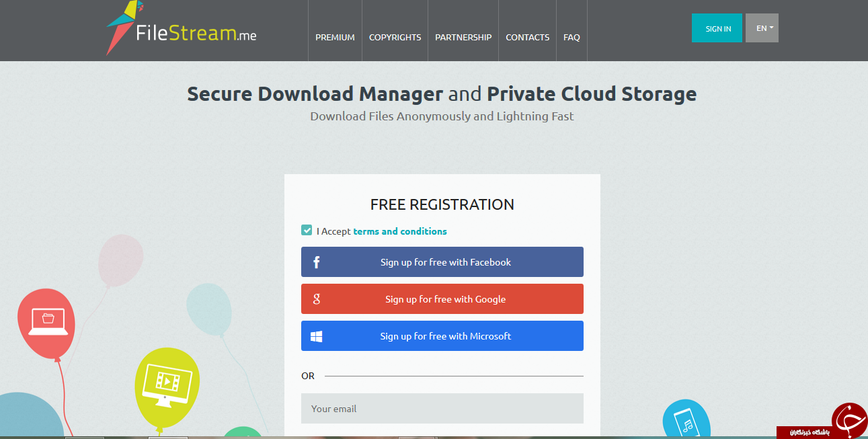Sign up for free with Microsoft

(x=442, y=336)
